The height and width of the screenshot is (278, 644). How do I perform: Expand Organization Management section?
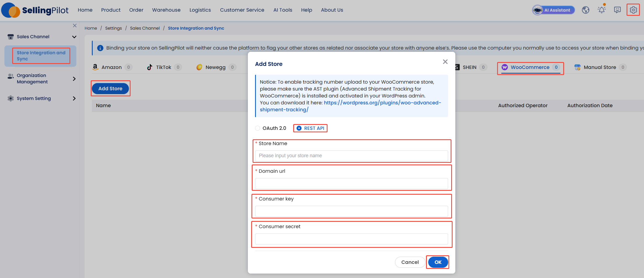pos(74,79)
